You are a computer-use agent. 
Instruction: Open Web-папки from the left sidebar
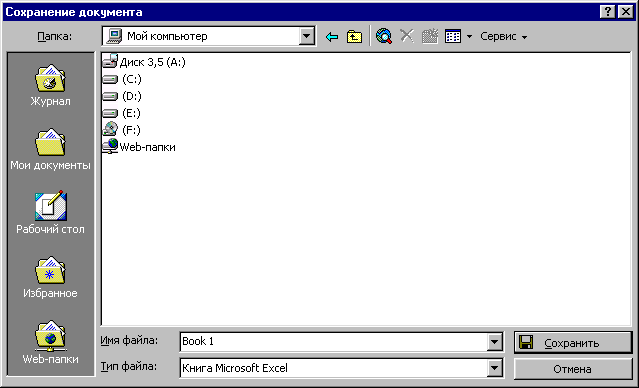(x=50, y=342)
